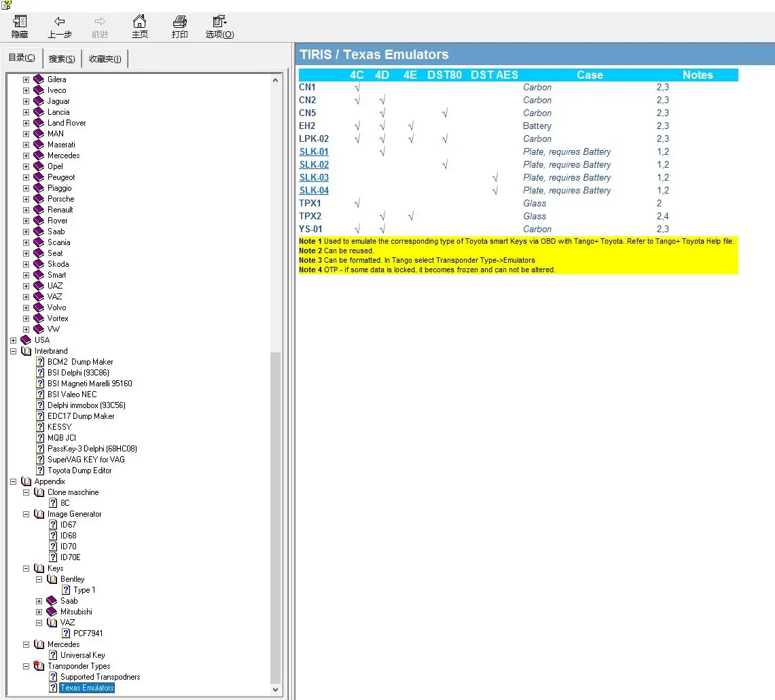
Task: Open the Options (选项) toolbar icon
Action: [x=219, y=22]
